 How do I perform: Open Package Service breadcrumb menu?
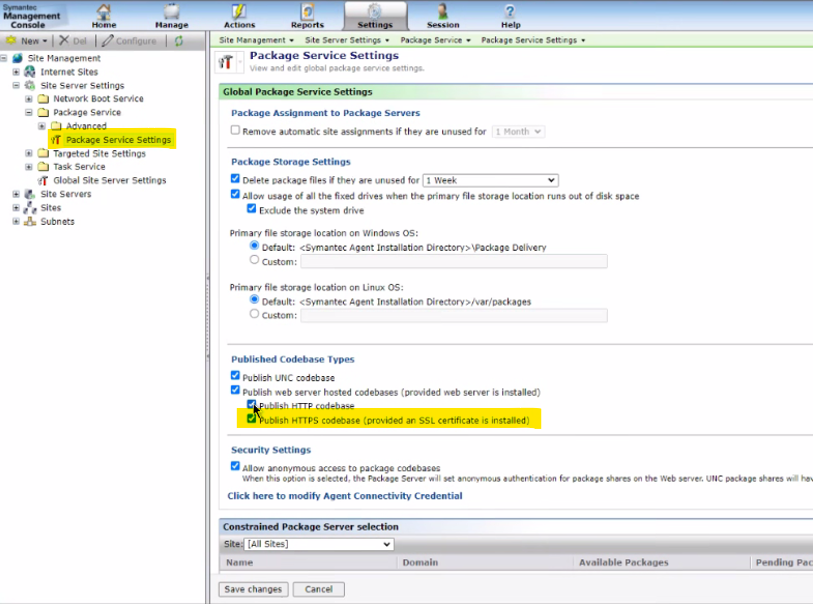click(436, 40)
